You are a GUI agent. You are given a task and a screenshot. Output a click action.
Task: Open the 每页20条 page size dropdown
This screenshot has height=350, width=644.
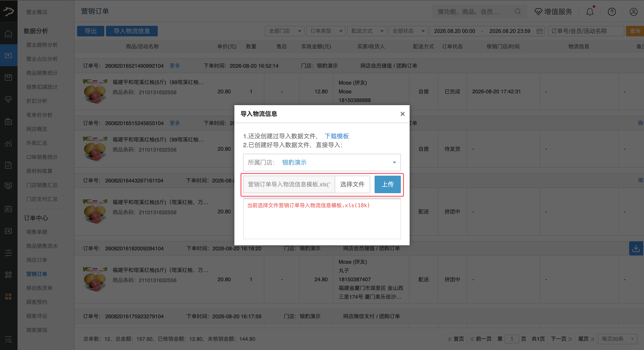click(617, 339)
